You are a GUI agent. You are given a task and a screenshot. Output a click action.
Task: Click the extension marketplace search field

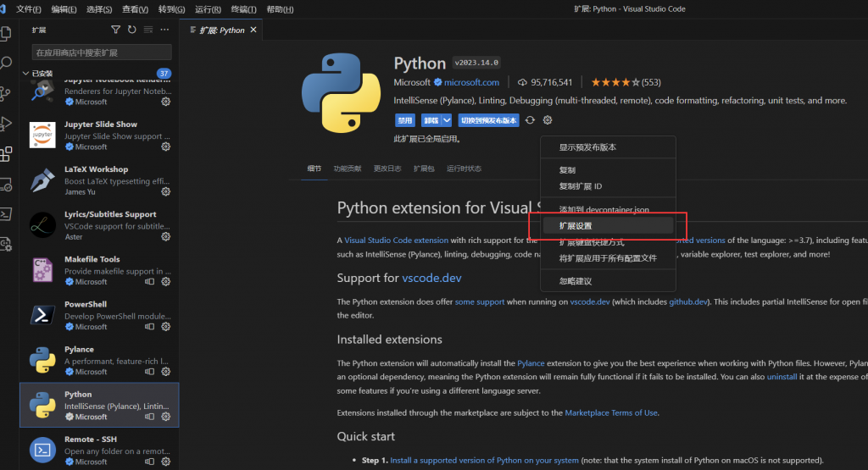[102, 53]
